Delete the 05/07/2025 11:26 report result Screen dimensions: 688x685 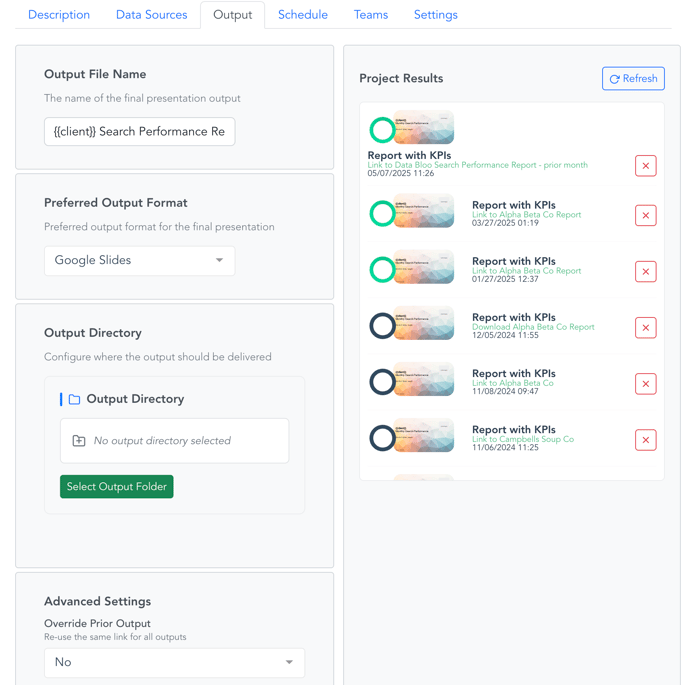(645, 166)
